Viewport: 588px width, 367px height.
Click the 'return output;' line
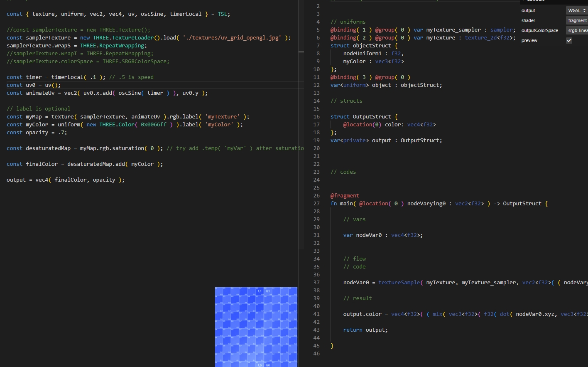[365, 330]
